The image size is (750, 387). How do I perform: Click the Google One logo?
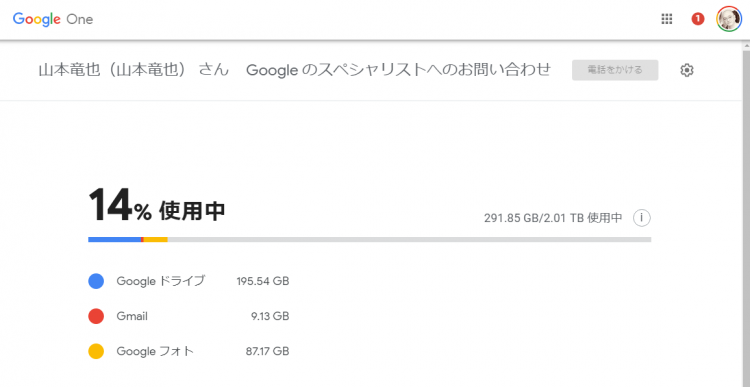tap(53, 19)
